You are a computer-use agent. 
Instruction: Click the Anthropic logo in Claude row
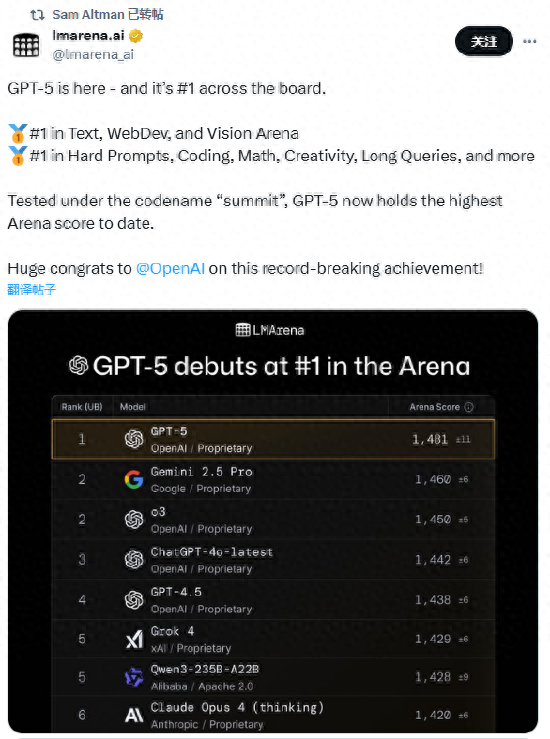click(134, 715)
